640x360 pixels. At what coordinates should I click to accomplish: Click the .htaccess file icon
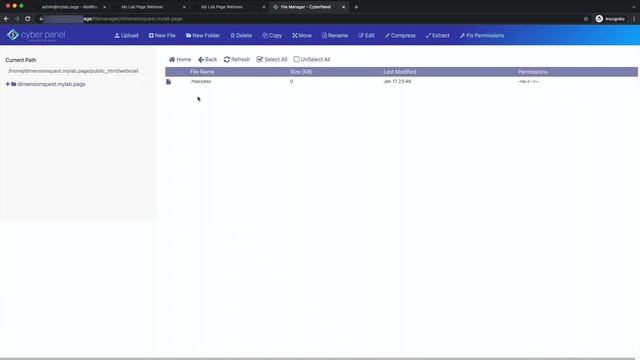coord(169,82)
